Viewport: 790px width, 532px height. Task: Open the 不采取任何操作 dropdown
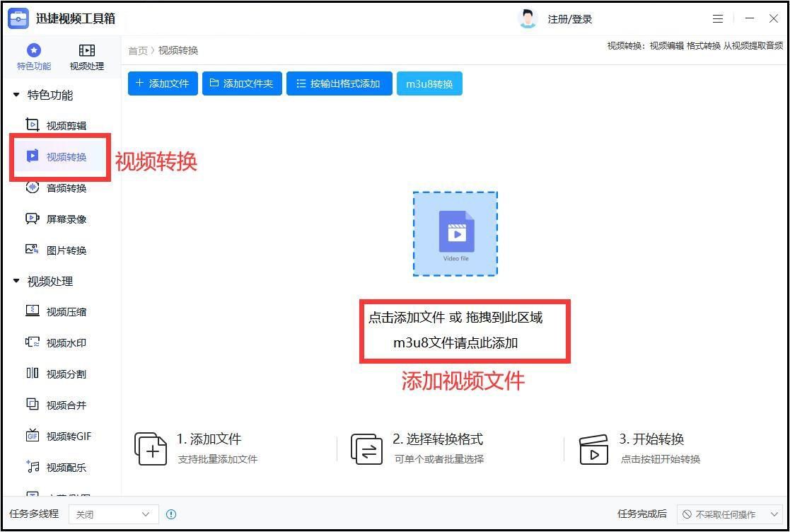[x=728, y=514]
